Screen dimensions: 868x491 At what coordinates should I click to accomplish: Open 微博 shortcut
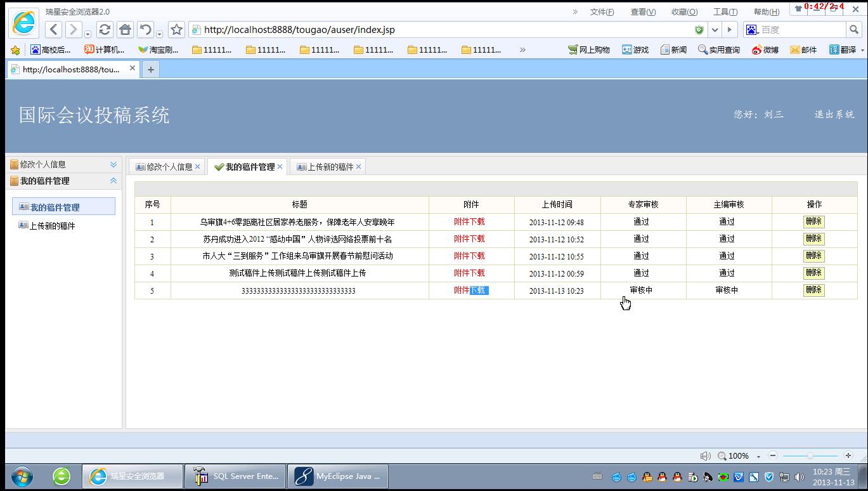click(x=765, y=49)
